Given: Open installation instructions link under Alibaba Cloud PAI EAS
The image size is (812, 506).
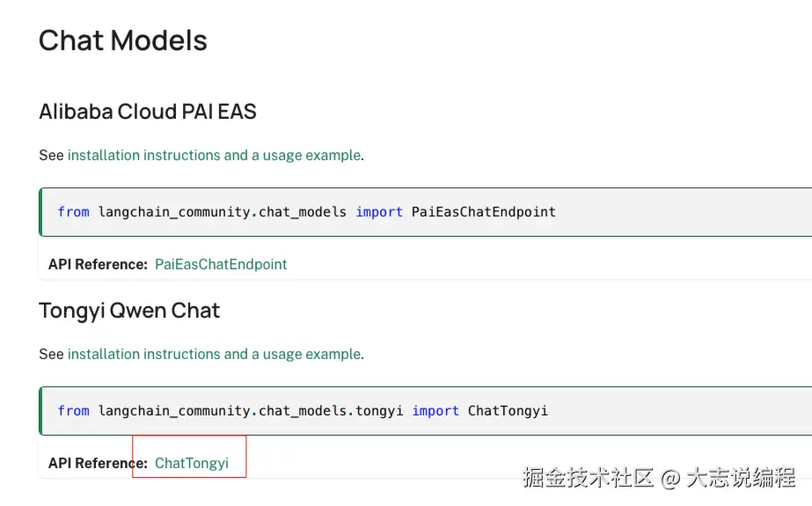Looking at the screenshot, I should click(214, 155).
